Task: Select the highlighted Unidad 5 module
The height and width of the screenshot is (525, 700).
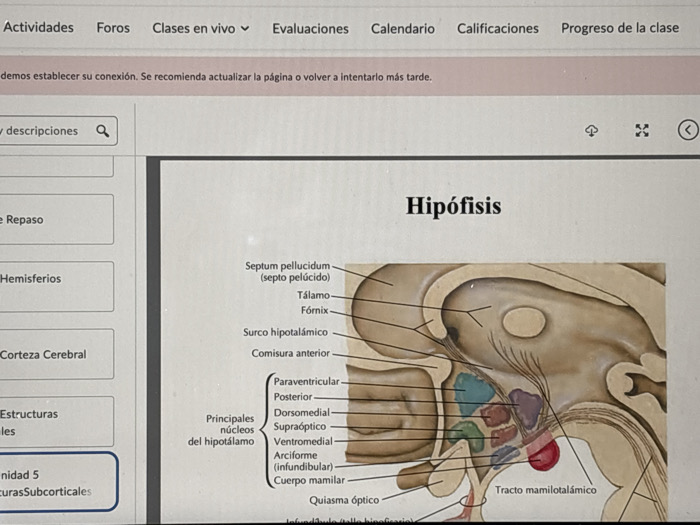Action: click(58, 482)
